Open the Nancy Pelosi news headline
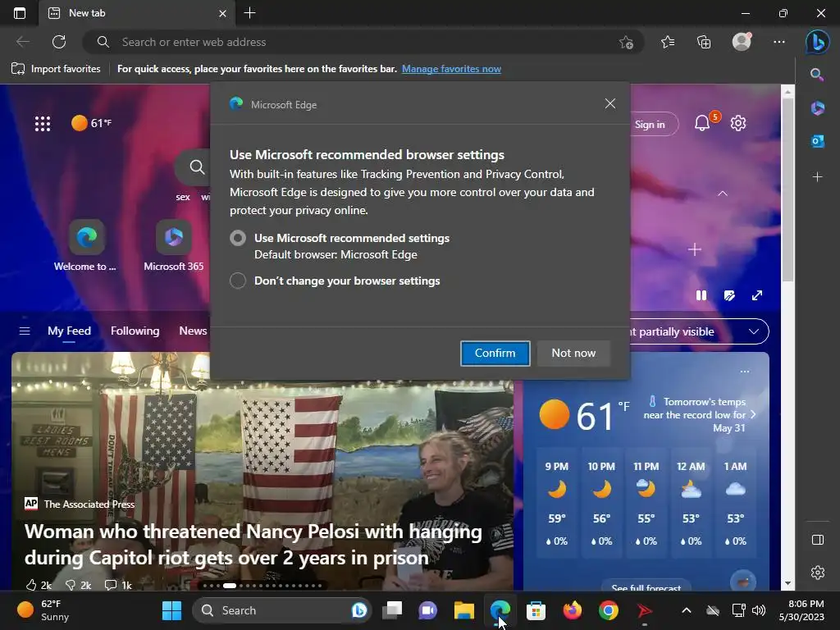The image size is (840, 630). 253,545
